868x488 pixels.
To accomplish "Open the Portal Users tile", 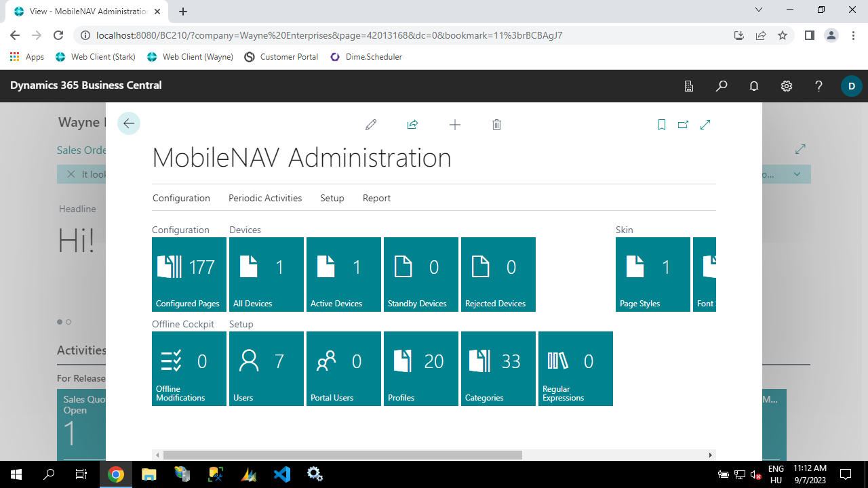I will pos(344,369).
